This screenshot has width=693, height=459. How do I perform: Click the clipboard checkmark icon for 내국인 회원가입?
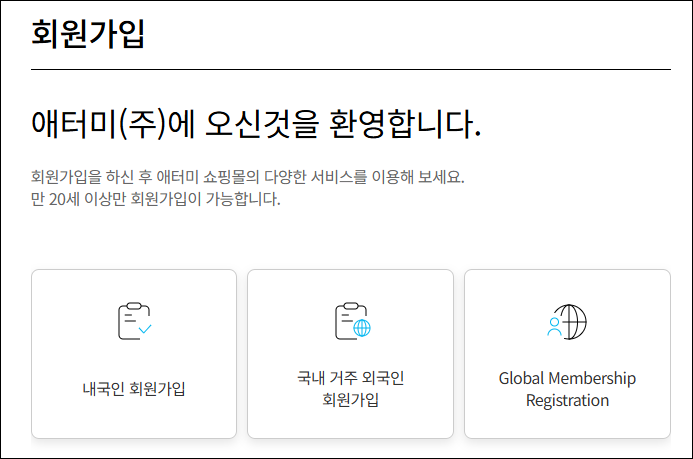click(x=135, y=321)
